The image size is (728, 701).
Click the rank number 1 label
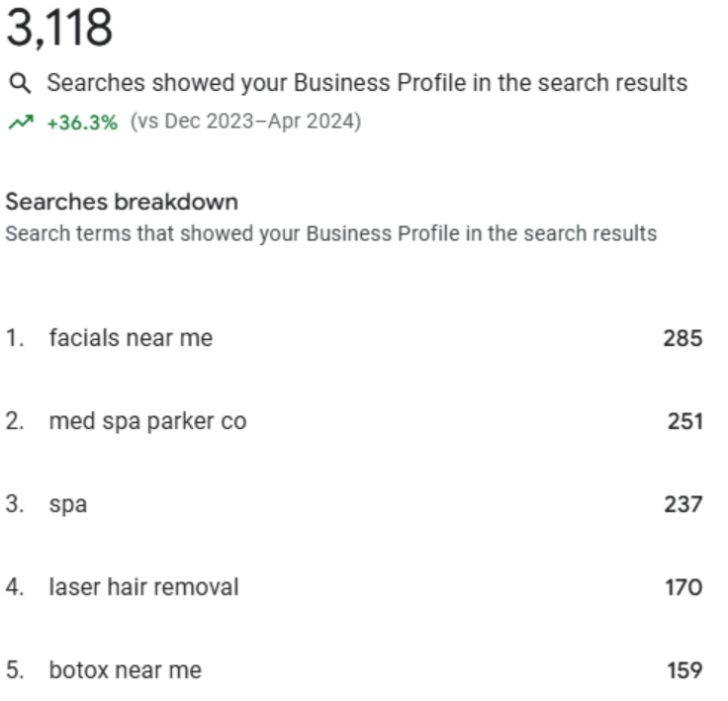tap(15, 337)
